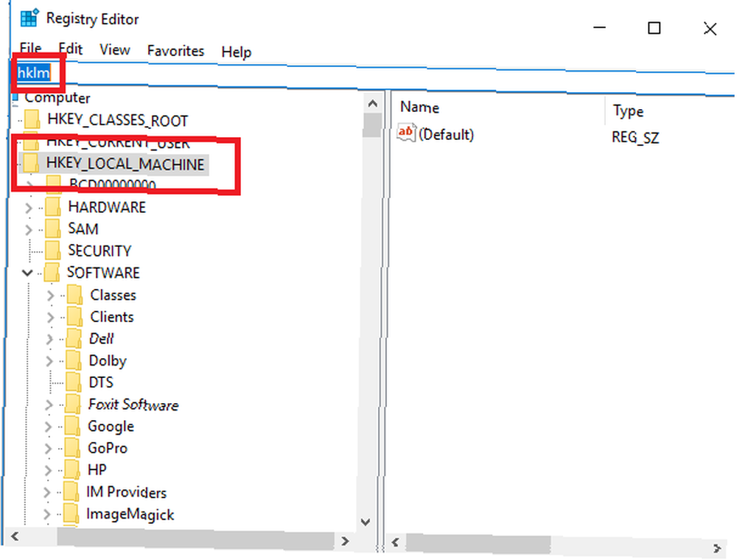Expand the SAM key
Viewport: 737px width, 560px height.
click(29, 229)
